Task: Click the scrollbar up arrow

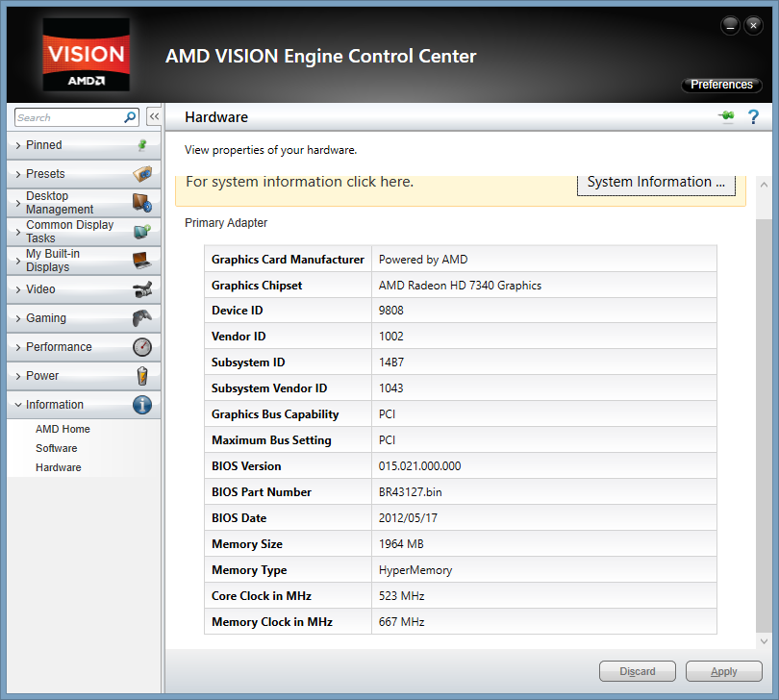Action: (x=765, y=185)
